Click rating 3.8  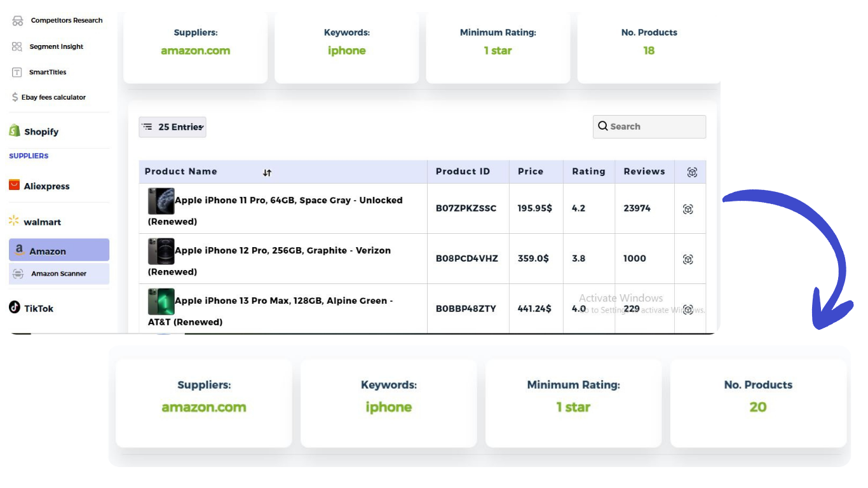579,259
